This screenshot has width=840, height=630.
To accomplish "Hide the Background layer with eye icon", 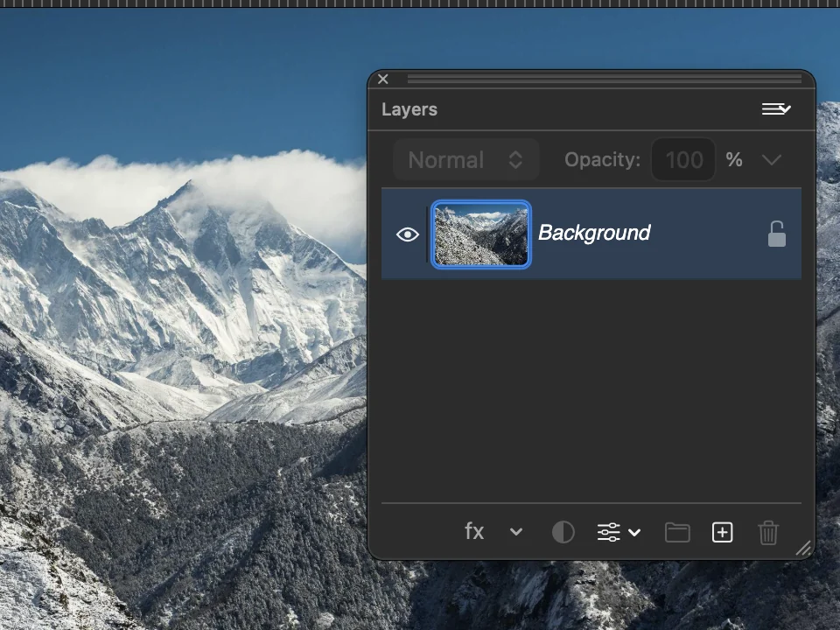I will (407, 234).
